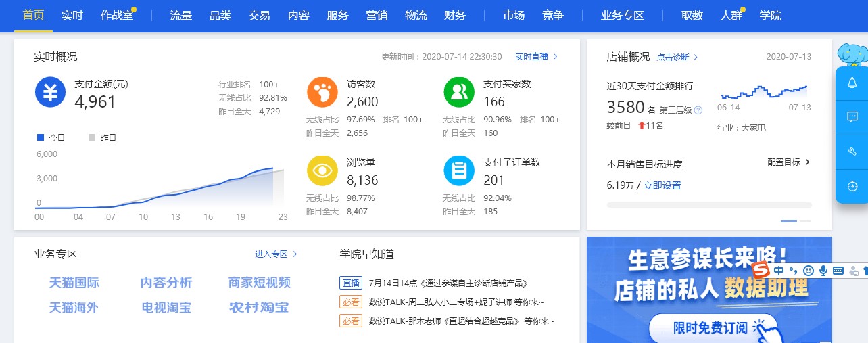Open 进入专区 chevron link

(276, 254)
